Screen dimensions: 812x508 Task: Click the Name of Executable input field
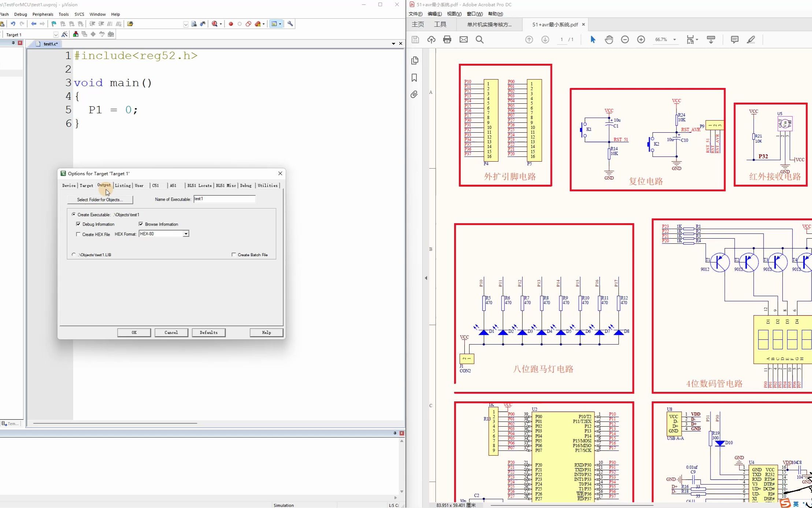click(x=225, y=199)
